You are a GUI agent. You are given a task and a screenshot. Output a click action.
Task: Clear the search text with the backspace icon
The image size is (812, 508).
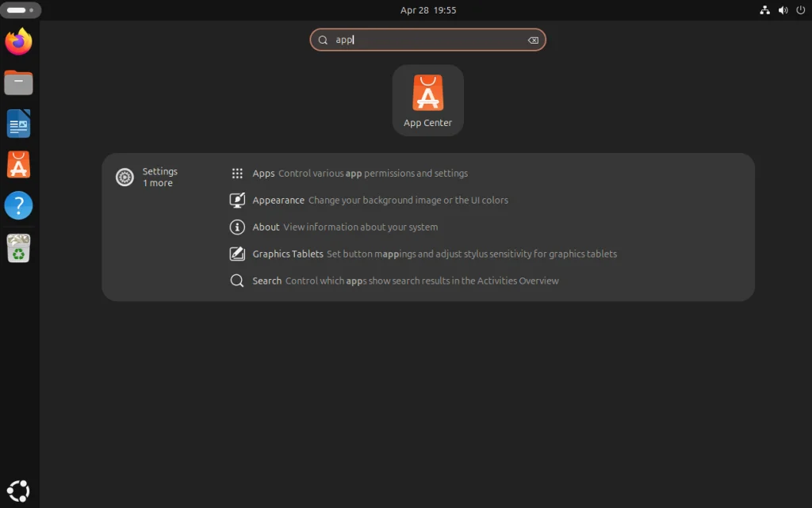[x=533, y=40]
